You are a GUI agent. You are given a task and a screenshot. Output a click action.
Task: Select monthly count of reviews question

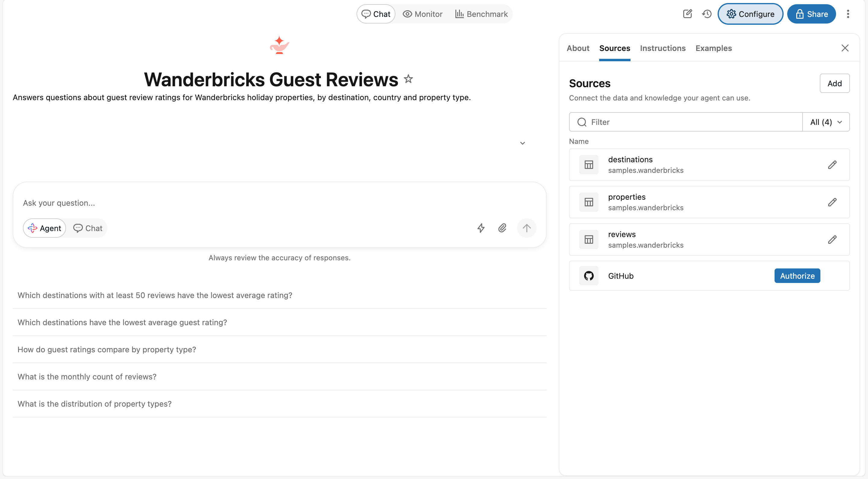279,376
